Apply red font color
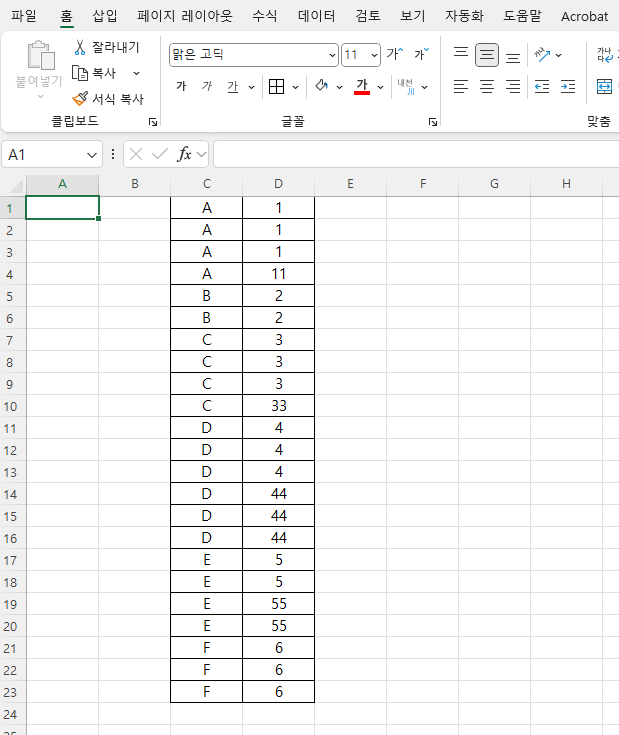The height and width of the screenshot is (735, 619). tap(362, 86)
